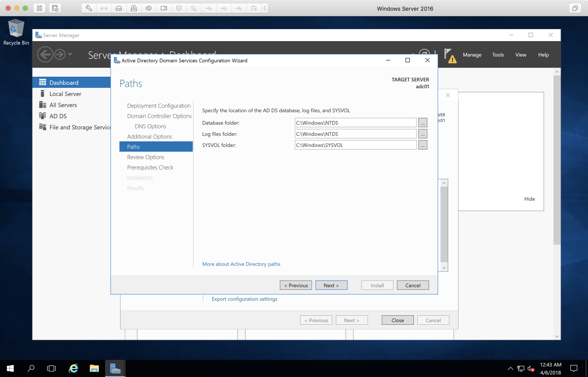Viewport: 588px width, 377px height.
Task: Click the Task View taskbar icon
Action: (51, 368)
